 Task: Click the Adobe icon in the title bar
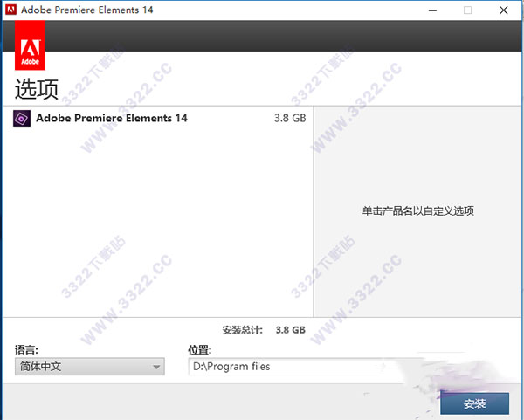click(10, 10)
